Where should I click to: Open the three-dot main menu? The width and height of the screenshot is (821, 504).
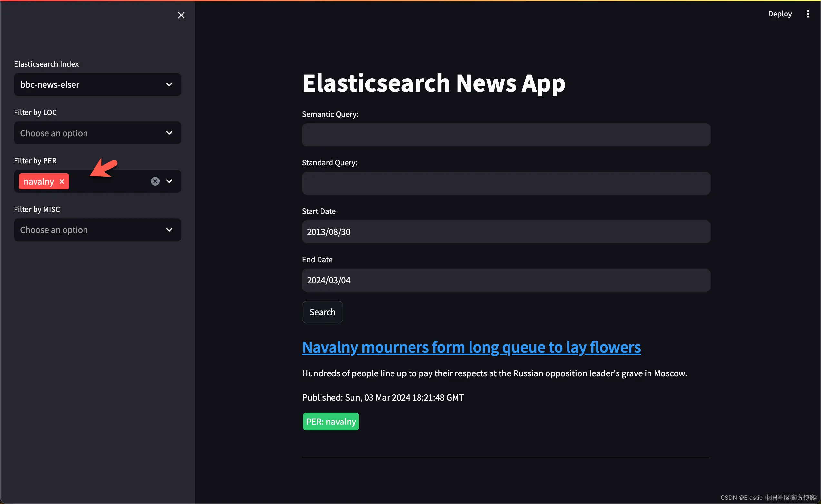pos(808,14)
